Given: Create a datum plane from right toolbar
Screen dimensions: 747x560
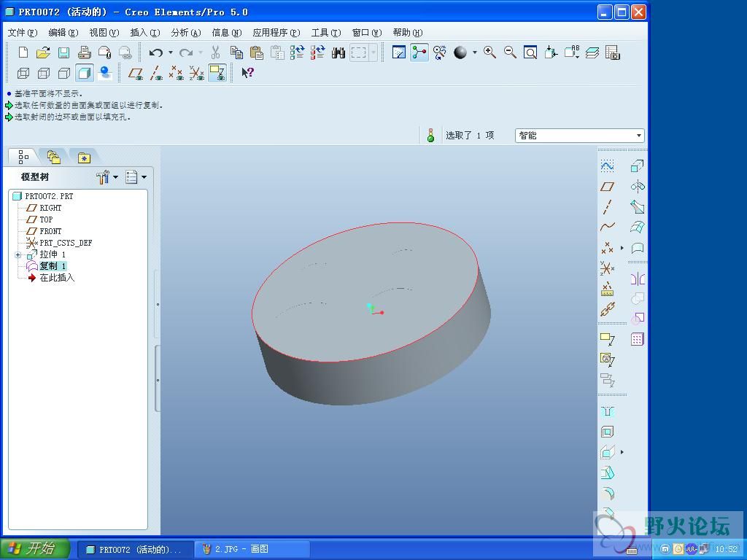Looking at the screenshot, I should click(x=607, y=187).
